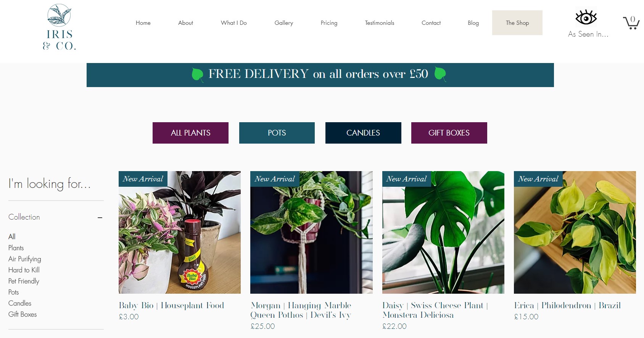Open the Swiss Cheese Plant Monstera image

click(443, 232)
